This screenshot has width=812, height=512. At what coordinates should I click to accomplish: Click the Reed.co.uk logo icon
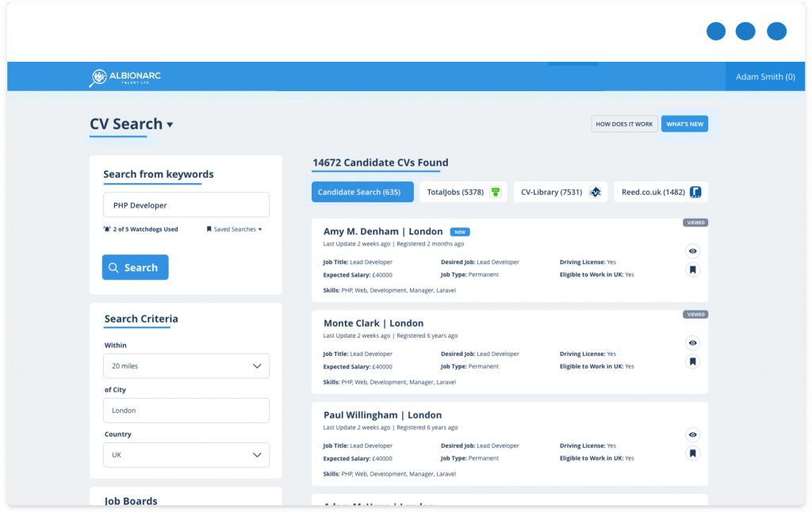pos(695,192)
